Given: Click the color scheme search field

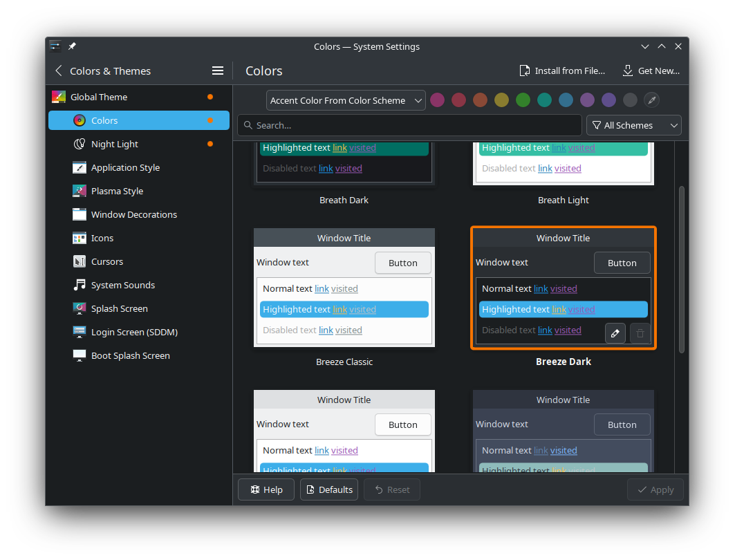Looking at the screenshot, I should tap(409, 125).
